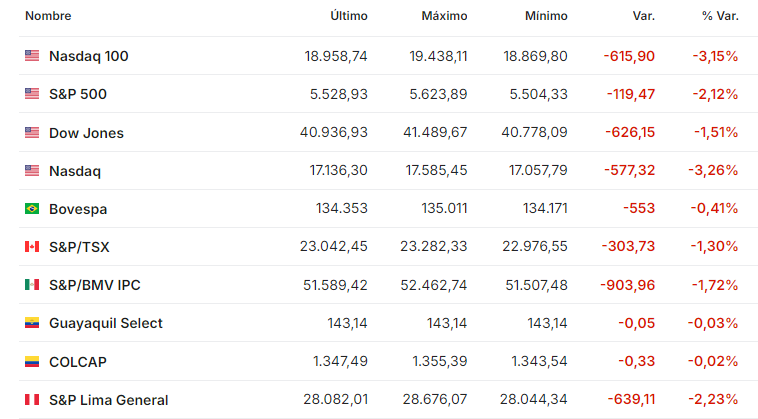758x419 pixels.
Task: Click the Colombia flag beside COLCAP
Action: pos(32,361)
